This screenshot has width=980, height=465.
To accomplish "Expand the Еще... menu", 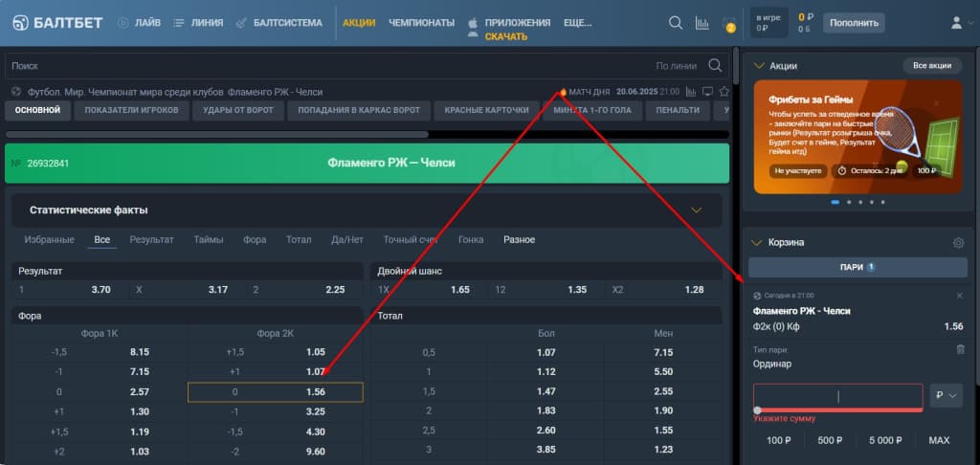I will point(577,23).
